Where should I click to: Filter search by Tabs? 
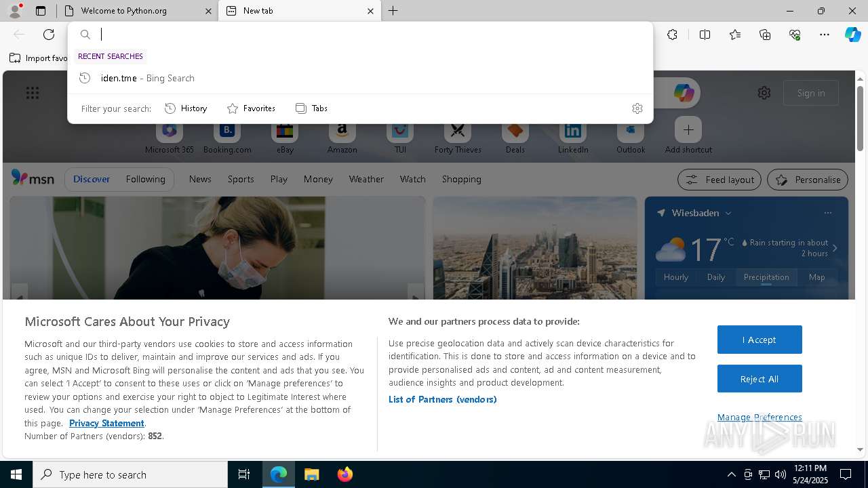coord(312,108)
